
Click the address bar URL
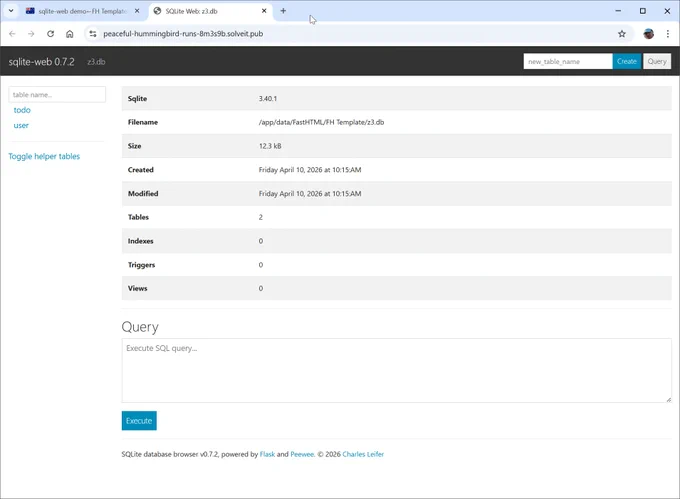(183, 34)
